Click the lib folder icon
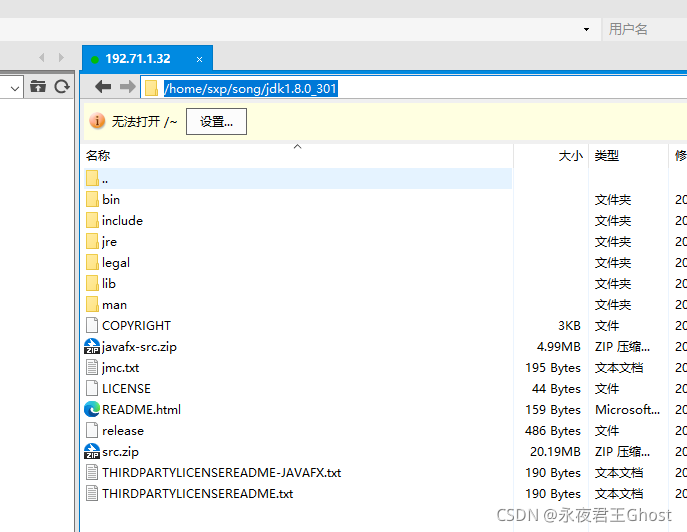Screen dimensions: 687x532 point(92,283)
